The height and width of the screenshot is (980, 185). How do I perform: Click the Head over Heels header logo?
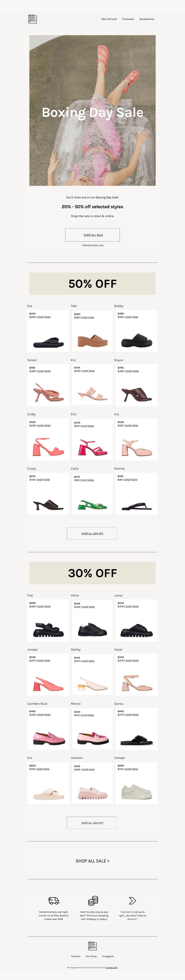pos(32,19)
